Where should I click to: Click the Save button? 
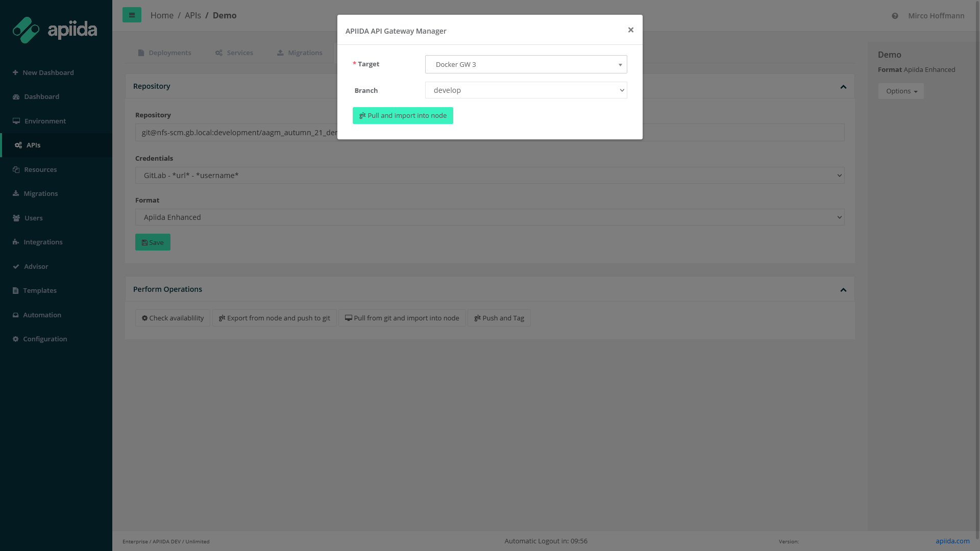coord(153,242)
